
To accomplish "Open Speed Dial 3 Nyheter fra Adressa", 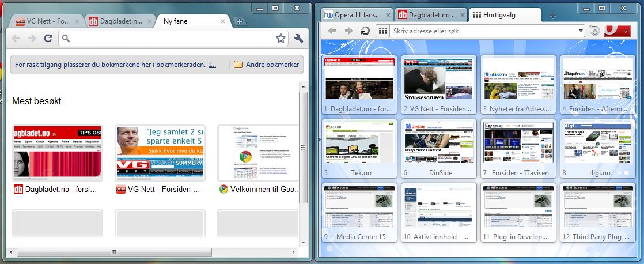I will tap(518, 85).
